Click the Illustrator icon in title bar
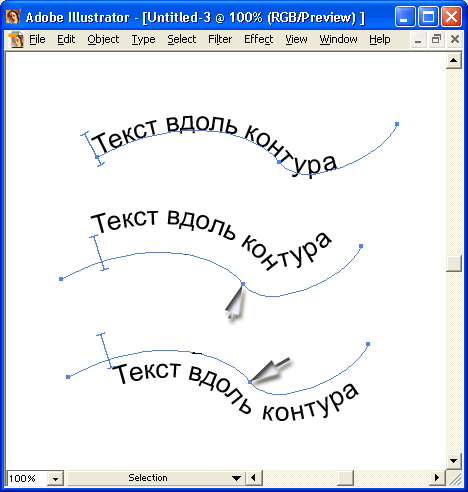468x492 pixels. coord(13,17)
